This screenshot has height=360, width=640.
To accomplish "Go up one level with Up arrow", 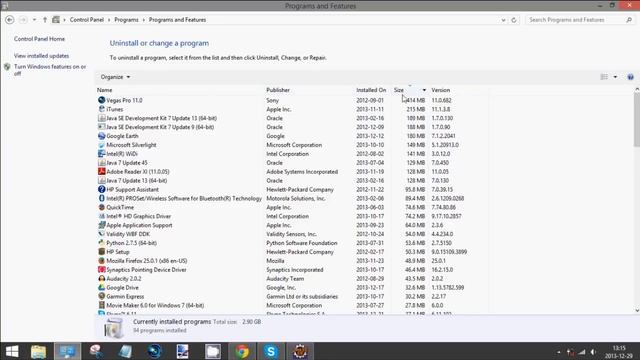I will (x=45, y=20).
